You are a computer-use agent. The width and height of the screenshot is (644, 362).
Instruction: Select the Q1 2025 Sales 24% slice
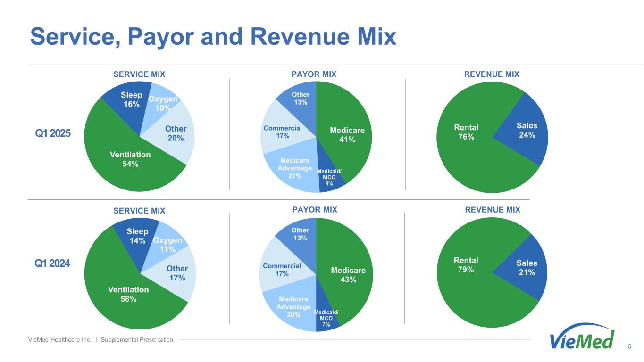pyautogui.click(x=526, y=131)
